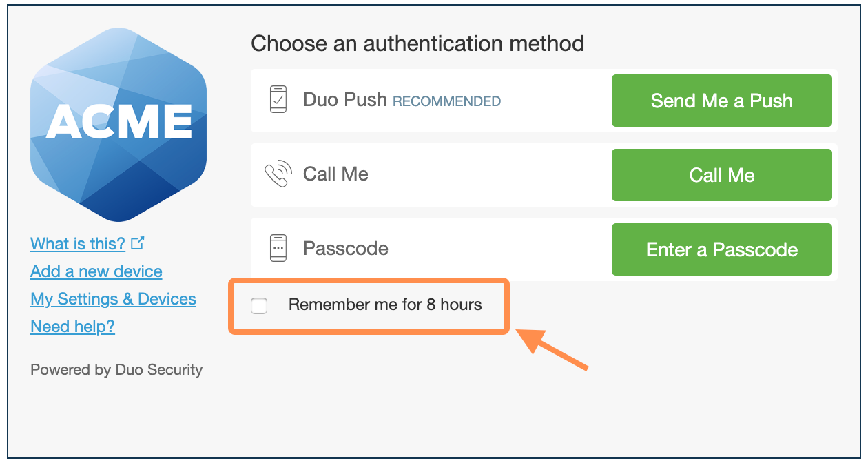The width and height of the screenshot is (868, 463).
Task: Open the Need help link
Action: click(x=72, y=326)
